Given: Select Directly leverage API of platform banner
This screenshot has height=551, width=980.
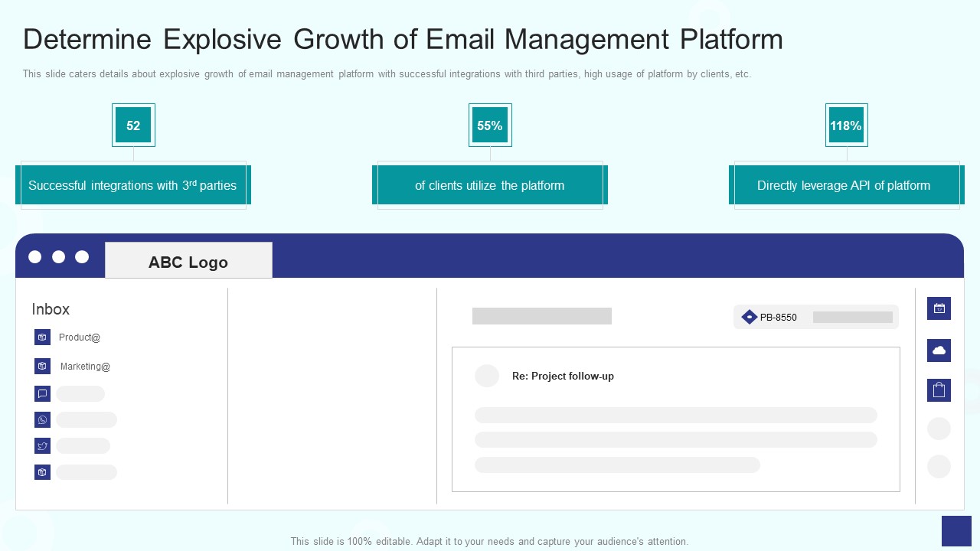Looking at the screenshot, I should (846, 185).
